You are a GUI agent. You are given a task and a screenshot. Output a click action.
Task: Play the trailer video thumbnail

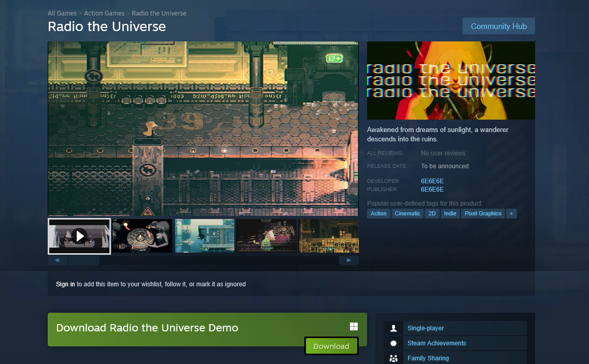tap(79, 236)
